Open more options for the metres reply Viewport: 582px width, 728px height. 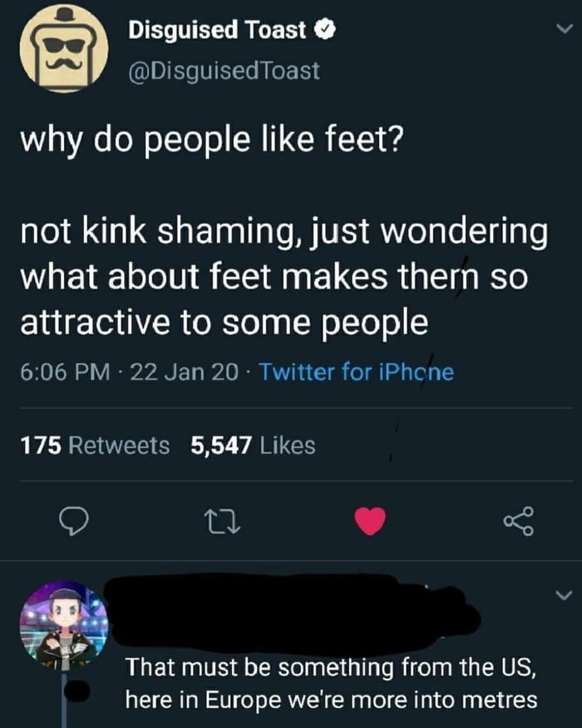click(562, 592)
